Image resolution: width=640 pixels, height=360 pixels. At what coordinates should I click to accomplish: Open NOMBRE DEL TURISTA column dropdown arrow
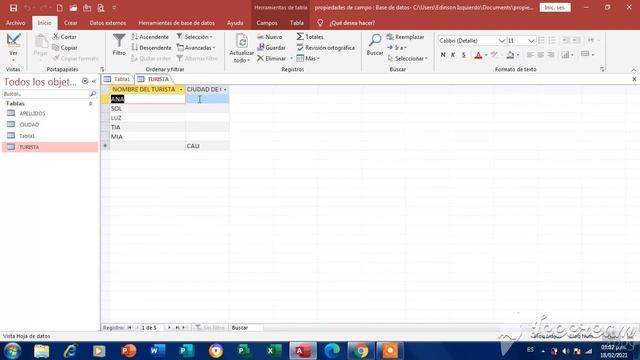click(181, 89)
